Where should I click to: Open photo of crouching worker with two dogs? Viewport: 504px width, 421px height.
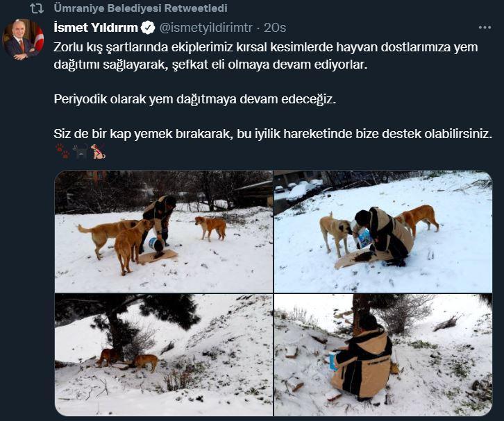[x=383, y=232]
